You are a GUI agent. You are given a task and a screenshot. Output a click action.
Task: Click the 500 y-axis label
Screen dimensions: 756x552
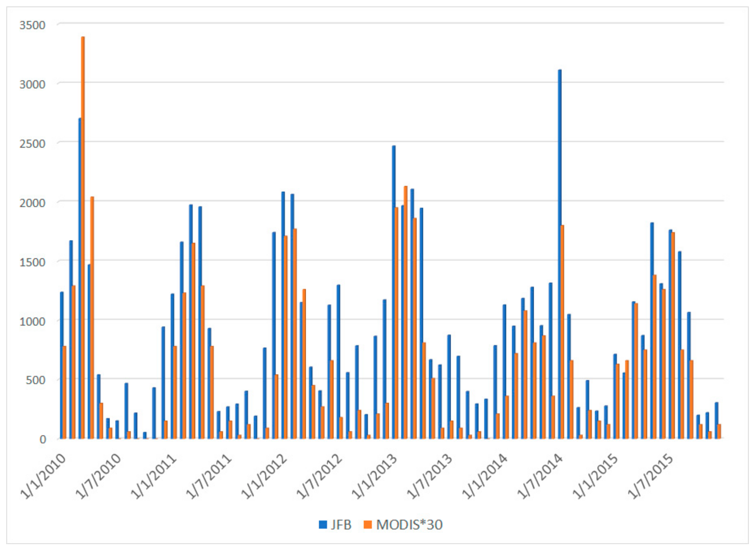pos(36,380)
